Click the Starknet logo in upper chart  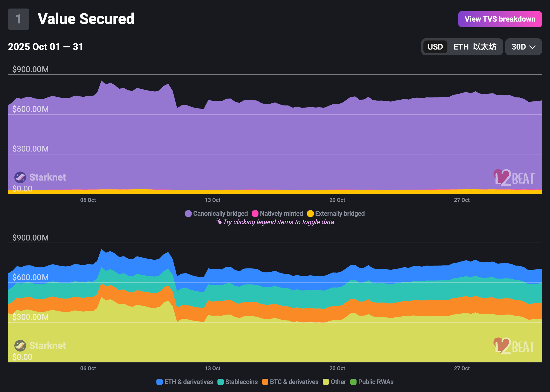pos(20,177)
